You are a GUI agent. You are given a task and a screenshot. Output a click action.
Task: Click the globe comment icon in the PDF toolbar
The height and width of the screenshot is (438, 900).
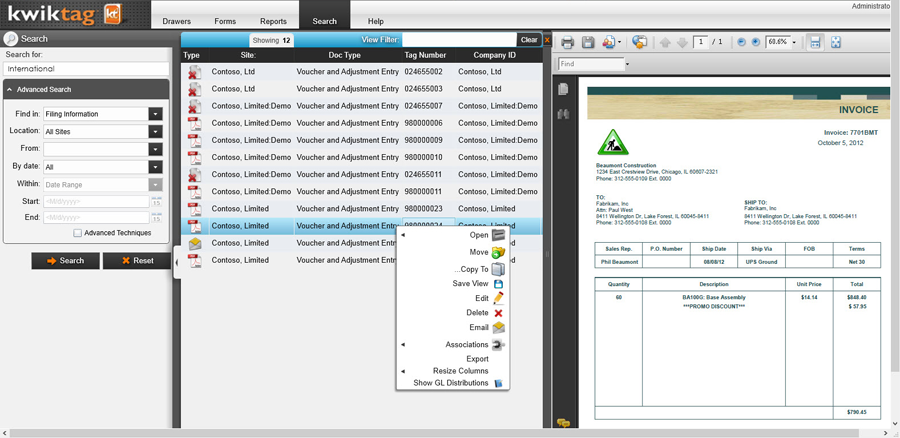(639, 42)
